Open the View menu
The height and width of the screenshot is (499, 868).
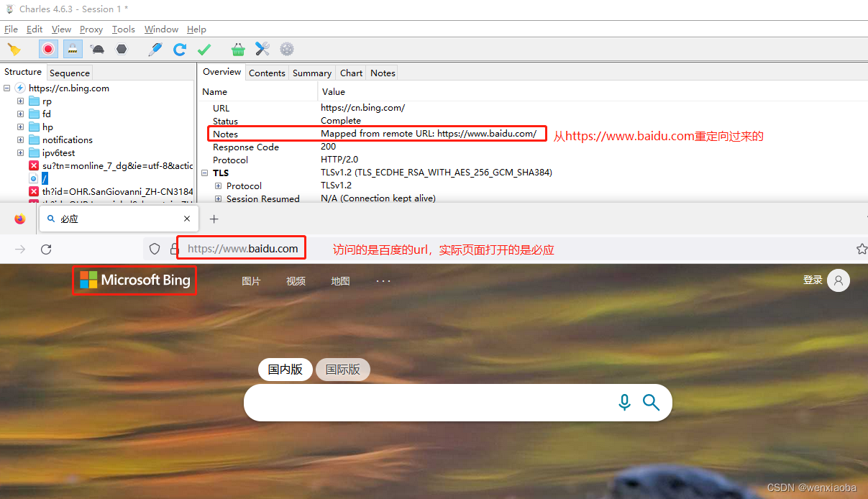(61, 29)
